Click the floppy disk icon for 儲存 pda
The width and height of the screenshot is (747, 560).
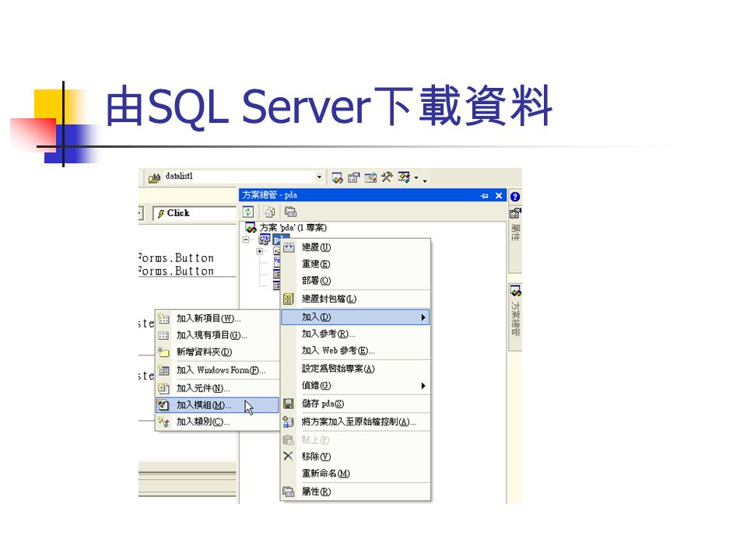click(x=288, y=404)
